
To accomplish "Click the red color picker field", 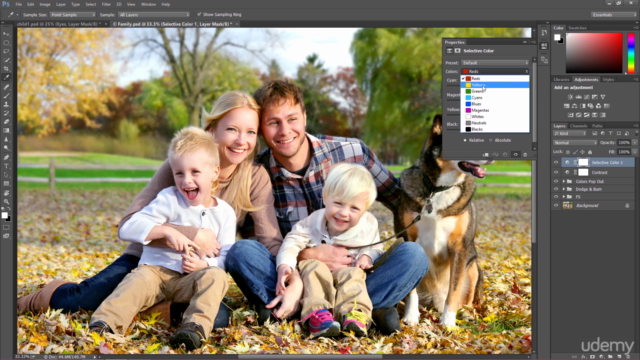I will tap(594, 53).
